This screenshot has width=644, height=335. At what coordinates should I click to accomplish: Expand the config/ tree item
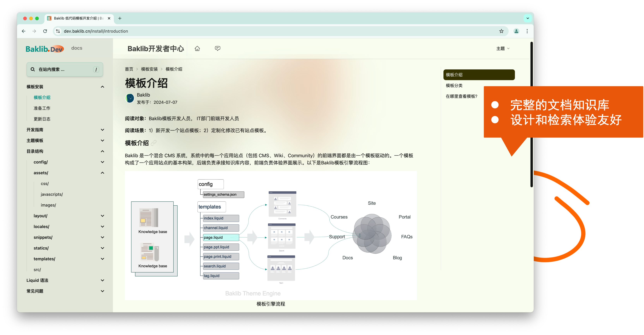102,162
